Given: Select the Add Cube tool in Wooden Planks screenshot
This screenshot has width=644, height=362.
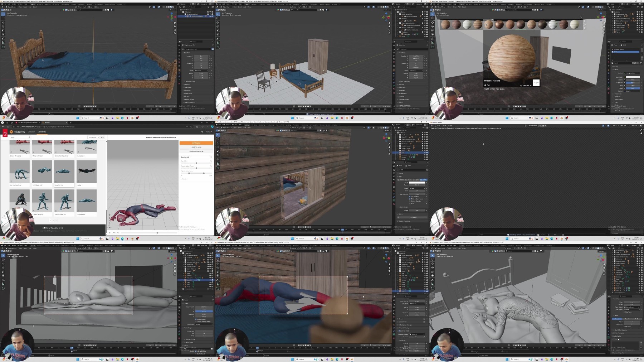Looking at the screenshot, I should [432, 47].
